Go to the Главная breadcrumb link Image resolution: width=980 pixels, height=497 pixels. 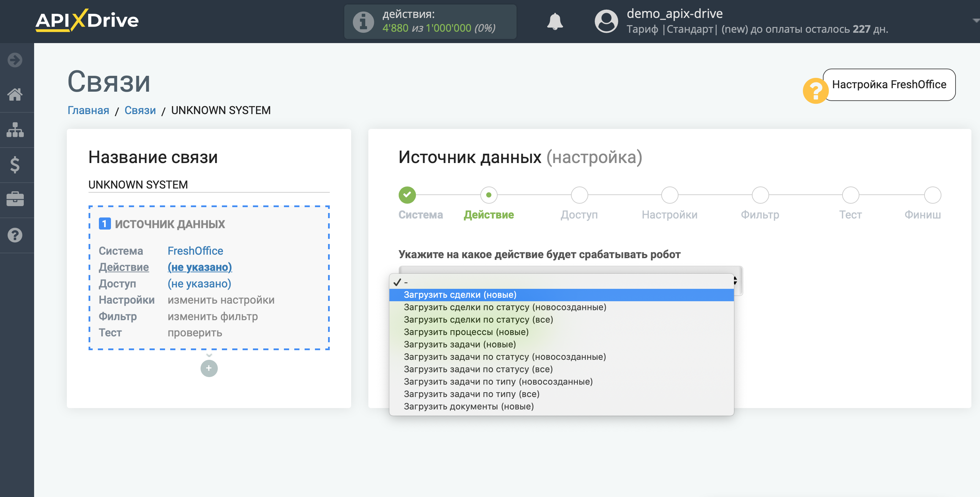point(88,110)
